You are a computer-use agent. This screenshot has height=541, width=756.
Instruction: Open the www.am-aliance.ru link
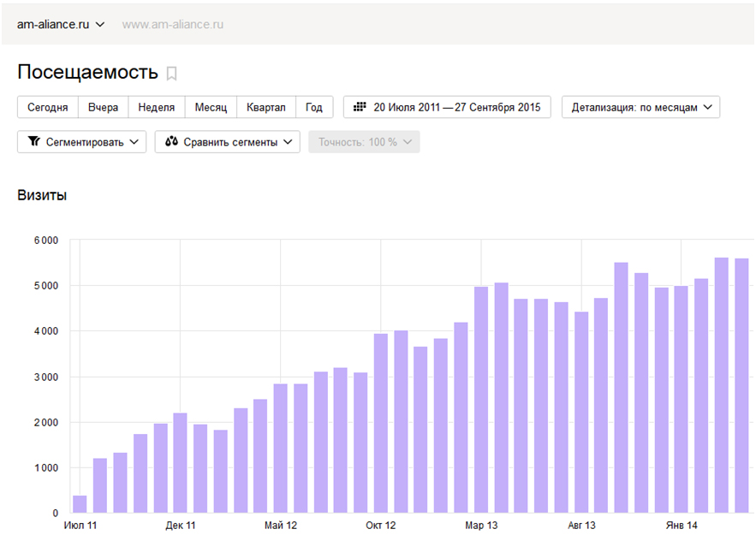(173, 25)
